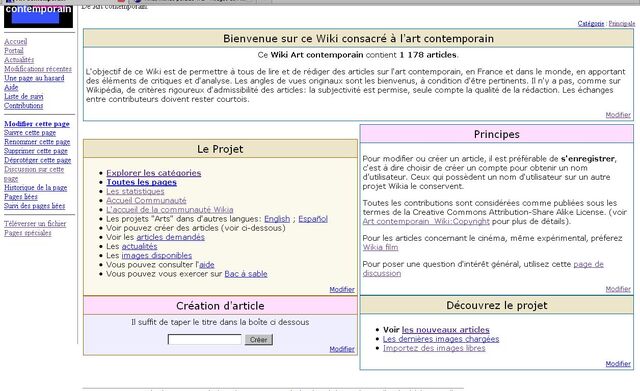640x391 pixels.
Task: Open the Principale category link
Action: point(622,24)
